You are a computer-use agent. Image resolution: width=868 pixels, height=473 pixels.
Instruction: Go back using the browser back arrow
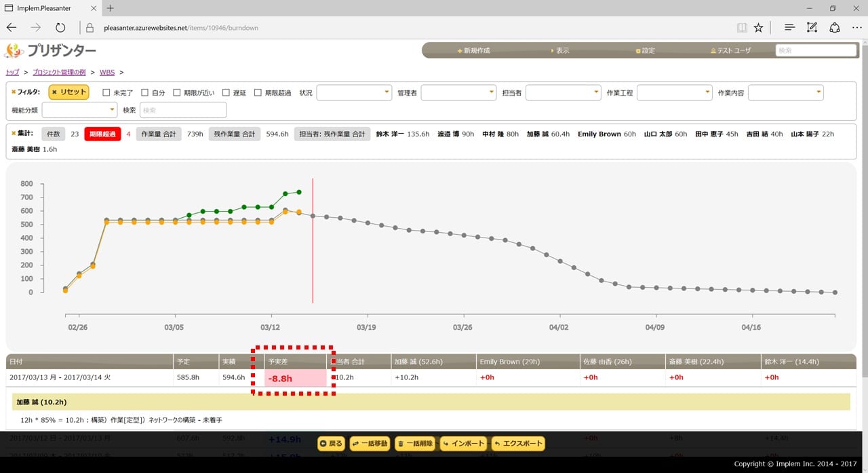coord(12,28)
